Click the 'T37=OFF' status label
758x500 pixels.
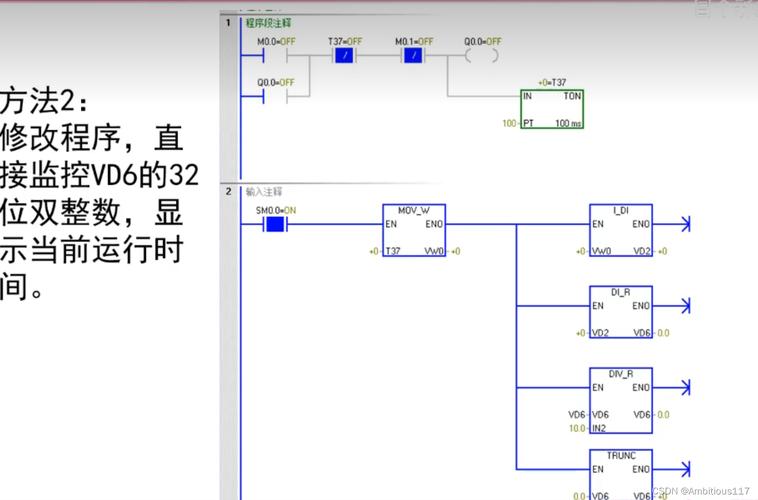click(x=345, y=42)
